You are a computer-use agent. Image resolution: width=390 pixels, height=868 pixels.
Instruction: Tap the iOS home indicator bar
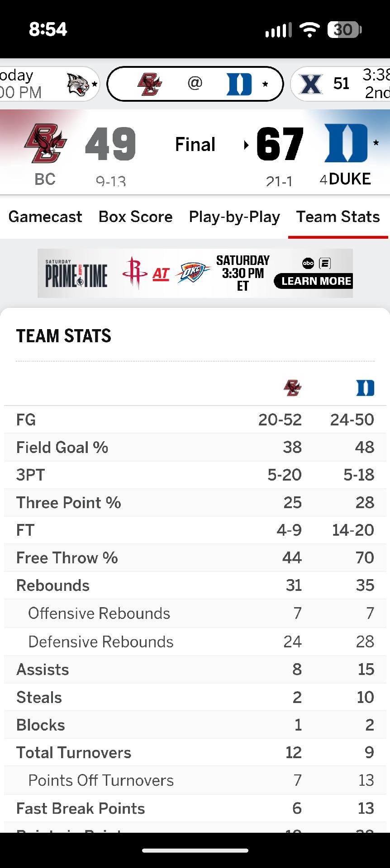[195, 850]
